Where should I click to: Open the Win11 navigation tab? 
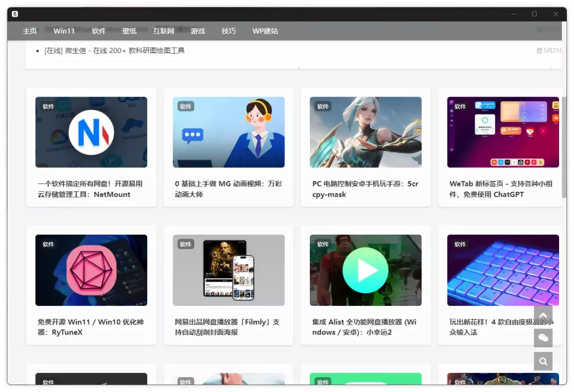pyautogui.click(x=64, y=31)
